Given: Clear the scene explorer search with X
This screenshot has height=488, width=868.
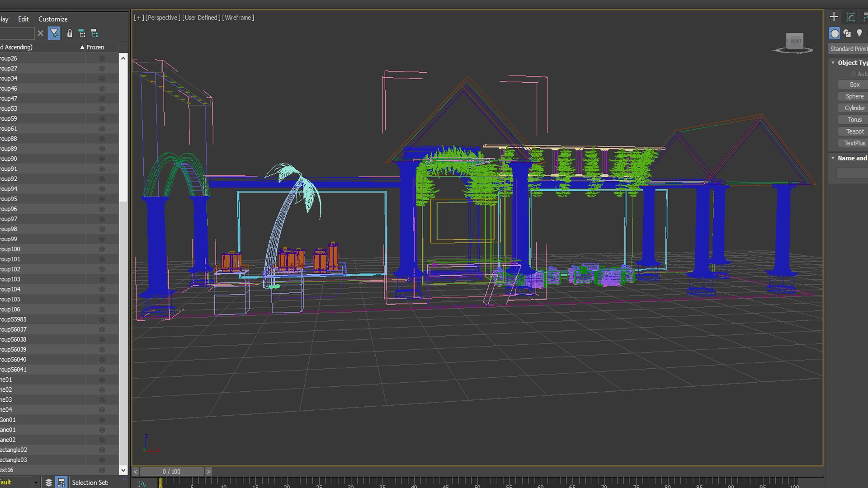Looking at the screenshot, I should pos(40,33).
